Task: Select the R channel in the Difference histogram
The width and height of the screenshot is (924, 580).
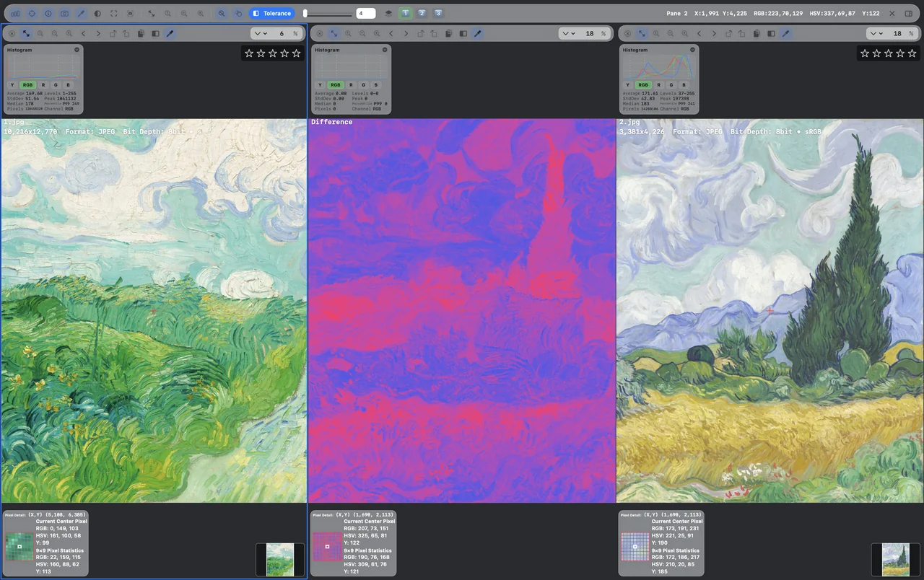Action: tap(352, 85)
